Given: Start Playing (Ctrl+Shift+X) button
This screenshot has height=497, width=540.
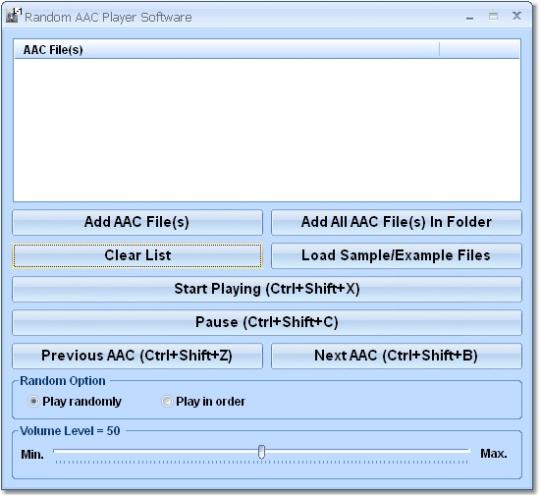Looking at the screenshot, I should tap(267, 289).
